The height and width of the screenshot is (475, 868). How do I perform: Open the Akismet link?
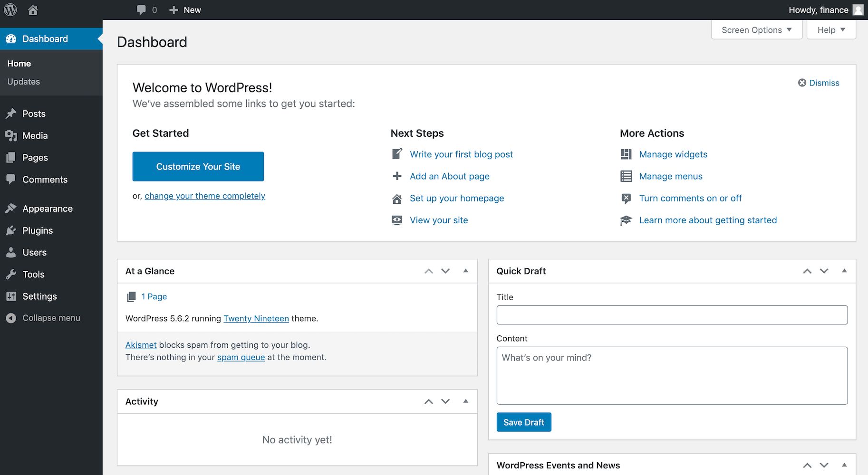[141, 345]
